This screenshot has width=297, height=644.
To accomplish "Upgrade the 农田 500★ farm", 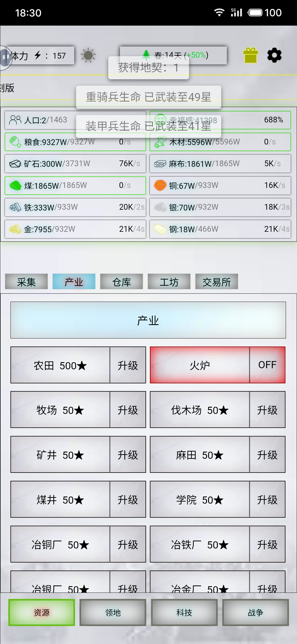I will point(128,365).
